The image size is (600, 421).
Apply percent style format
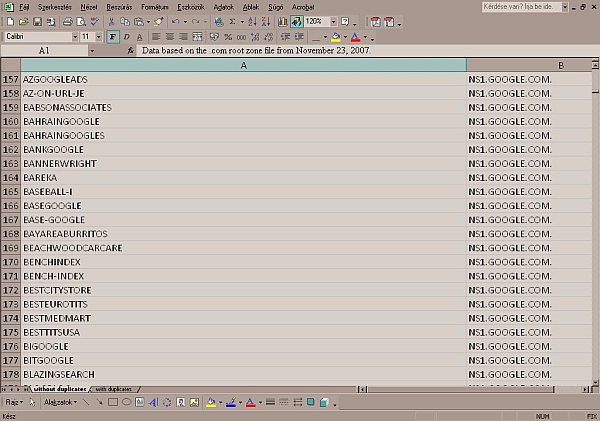click(228, 37)
